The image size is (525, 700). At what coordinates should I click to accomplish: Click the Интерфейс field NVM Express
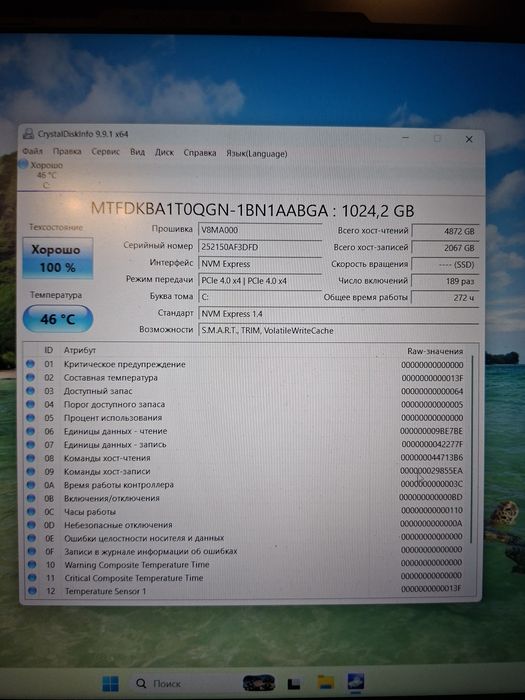(259, 263)
